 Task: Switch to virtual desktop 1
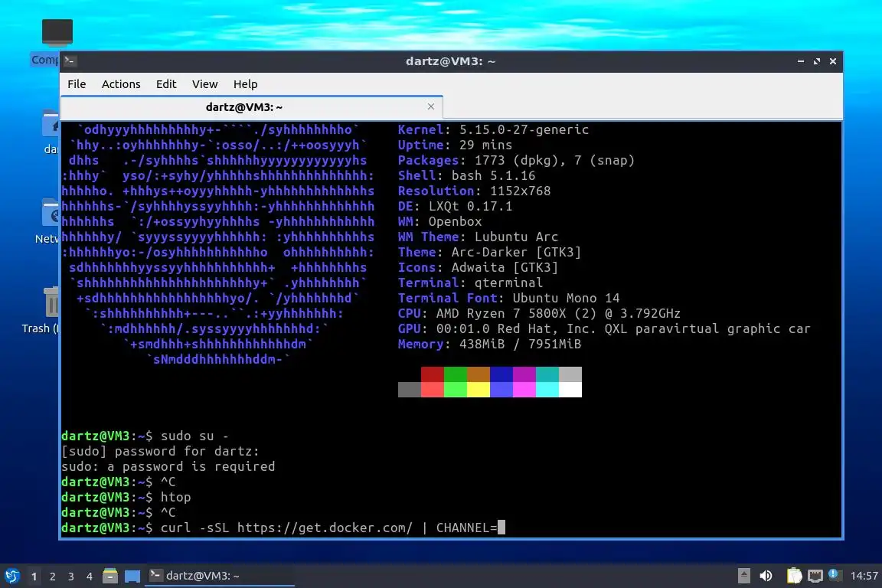pyautogui.click(x=34, y=577)
